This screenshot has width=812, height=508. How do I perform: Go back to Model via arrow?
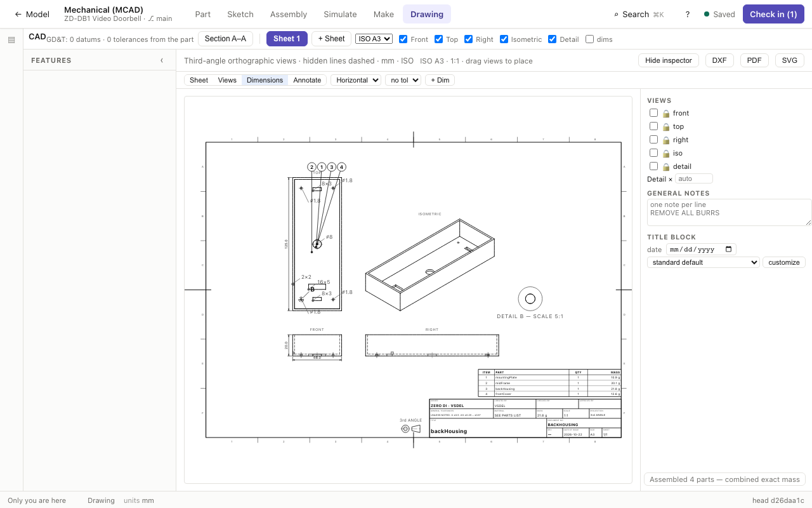32,14
